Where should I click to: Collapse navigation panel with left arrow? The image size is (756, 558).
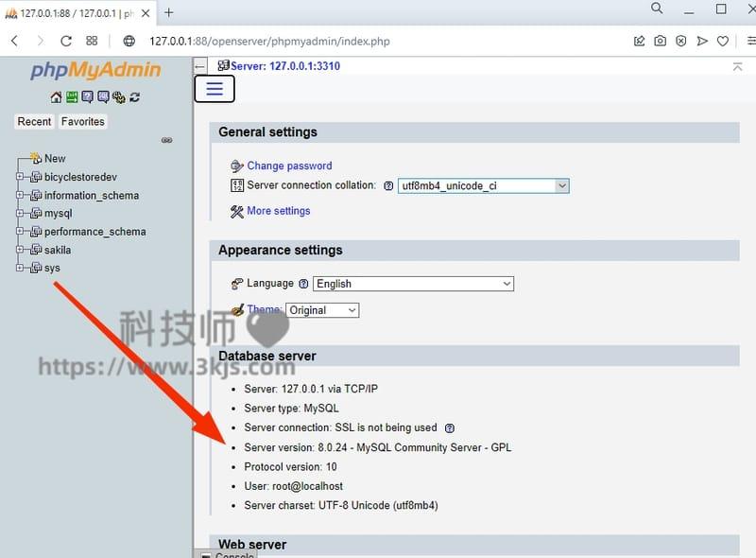200,66
